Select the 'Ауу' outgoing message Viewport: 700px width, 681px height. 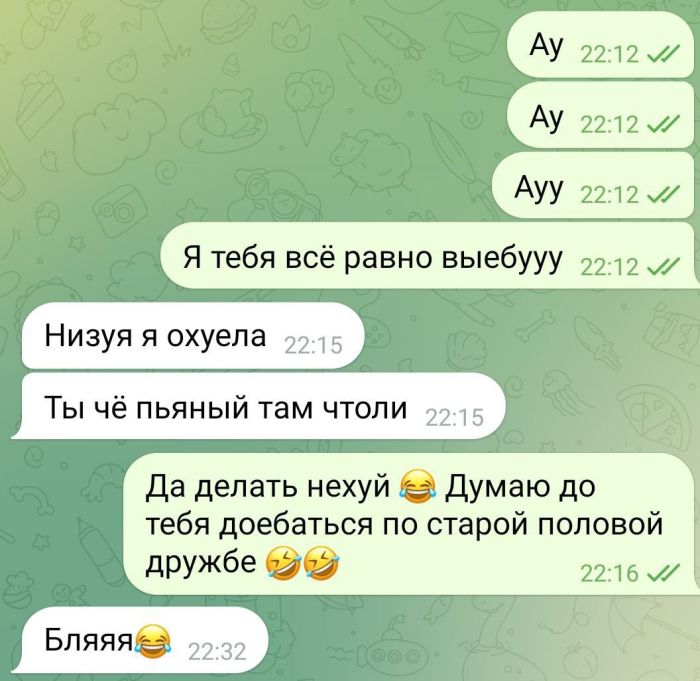coord(593,184)
